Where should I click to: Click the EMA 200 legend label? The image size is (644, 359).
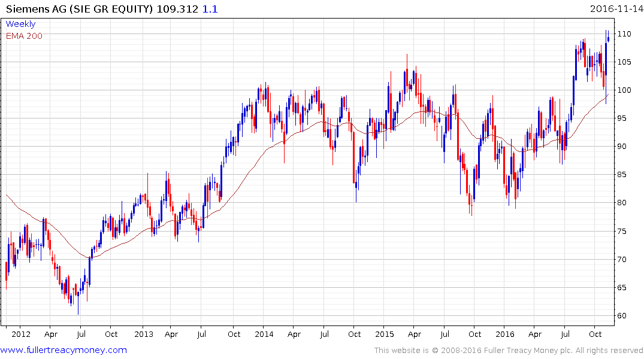24,36
